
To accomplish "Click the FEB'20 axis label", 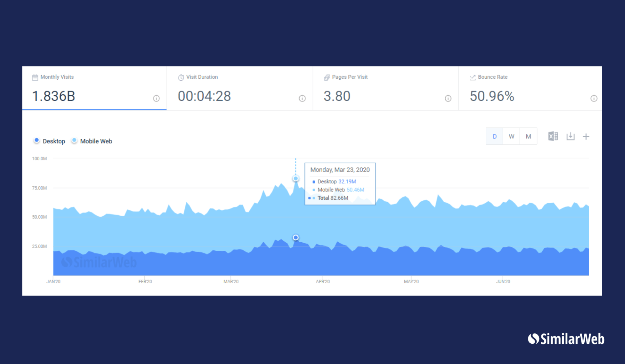I will 145,282.
